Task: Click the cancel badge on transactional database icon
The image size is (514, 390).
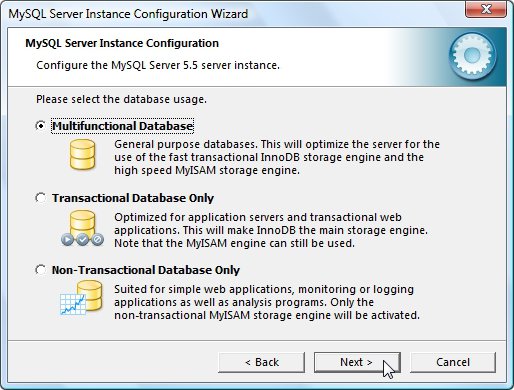Action: click(x=97, y=239)
